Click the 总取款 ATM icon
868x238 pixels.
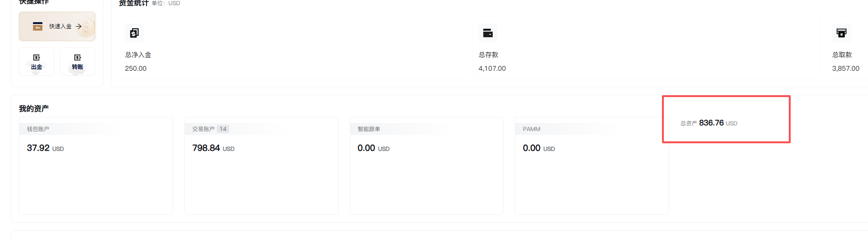click(x=842, y=33)
